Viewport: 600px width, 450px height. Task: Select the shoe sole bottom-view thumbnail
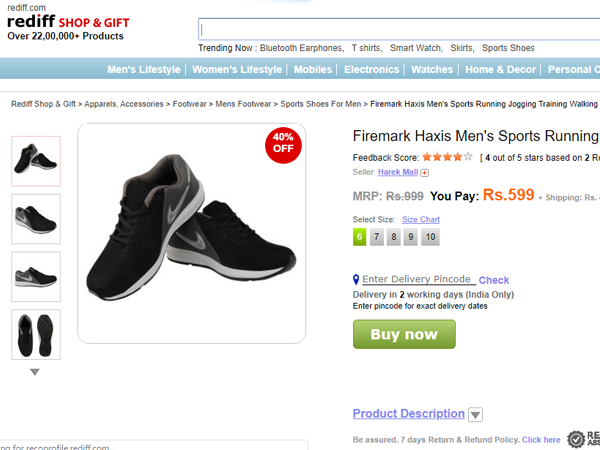click(x=36, y=335)
